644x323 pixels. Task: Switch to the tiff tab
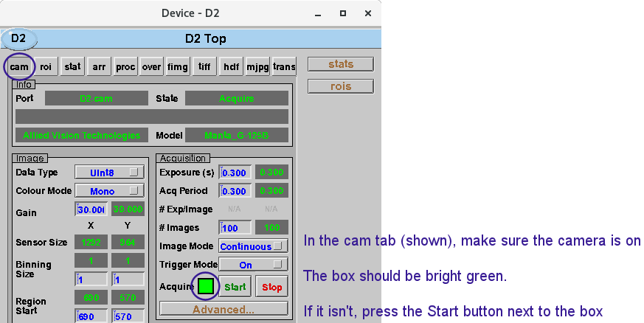204,66
